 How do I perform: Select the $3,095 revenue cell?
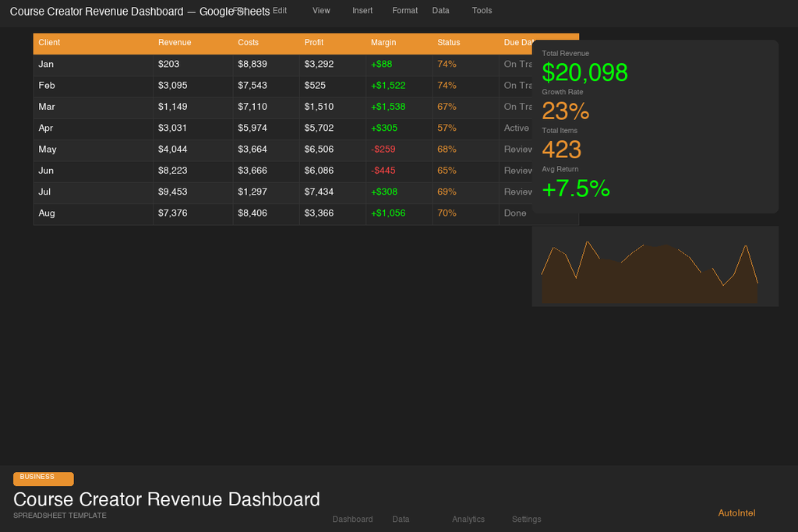coord(193,86)
